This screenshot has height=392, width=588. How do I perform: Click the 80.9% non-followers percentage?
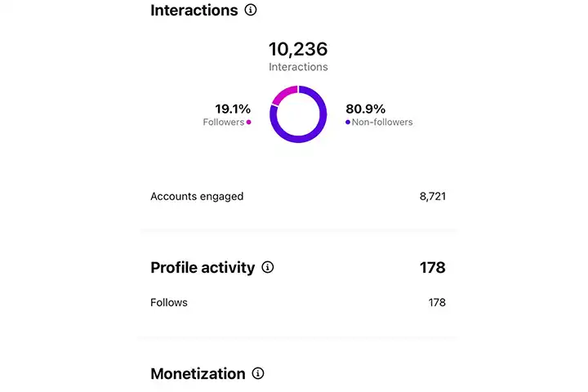click(x=365, y=109)
